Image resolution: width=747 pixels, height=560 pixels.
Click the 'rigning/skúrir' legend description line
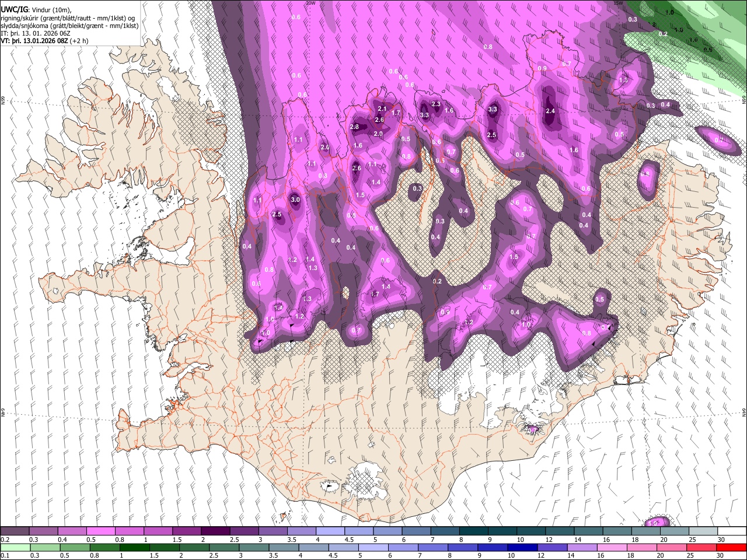[68, 18]
